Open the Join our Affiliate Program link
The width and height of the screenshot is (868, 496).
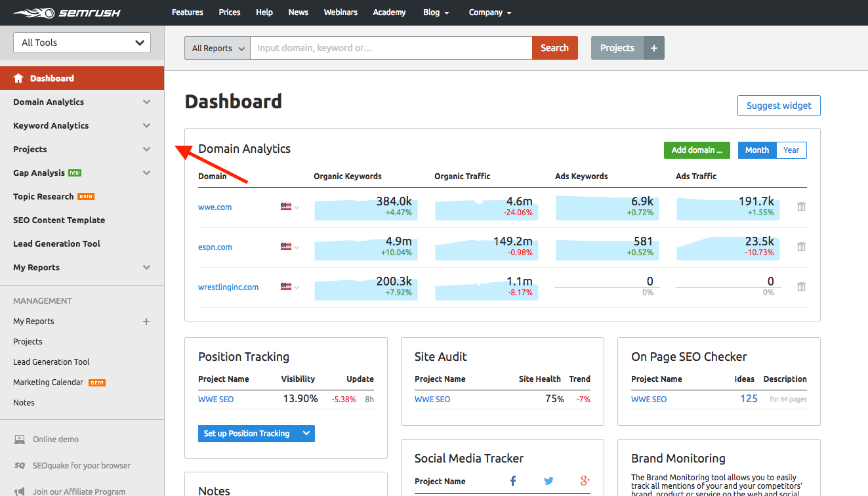[x=79, y=491]
